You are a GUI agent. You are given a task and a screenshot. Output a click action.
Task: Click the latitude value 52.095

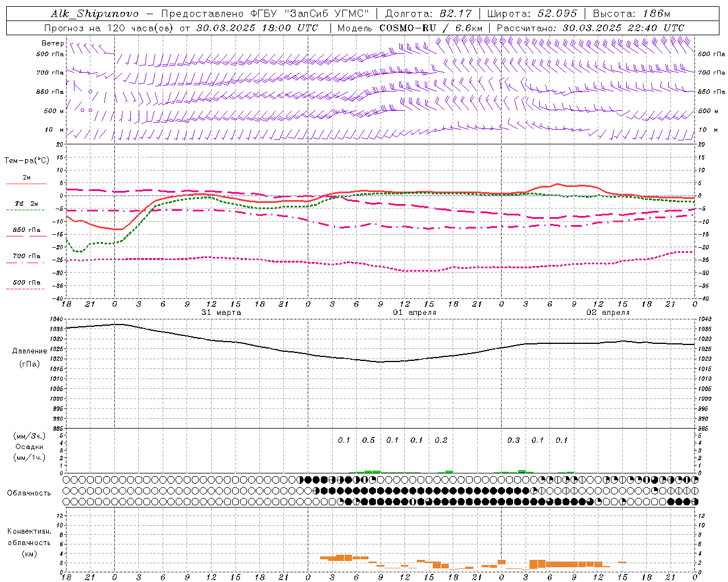[557, 14]
